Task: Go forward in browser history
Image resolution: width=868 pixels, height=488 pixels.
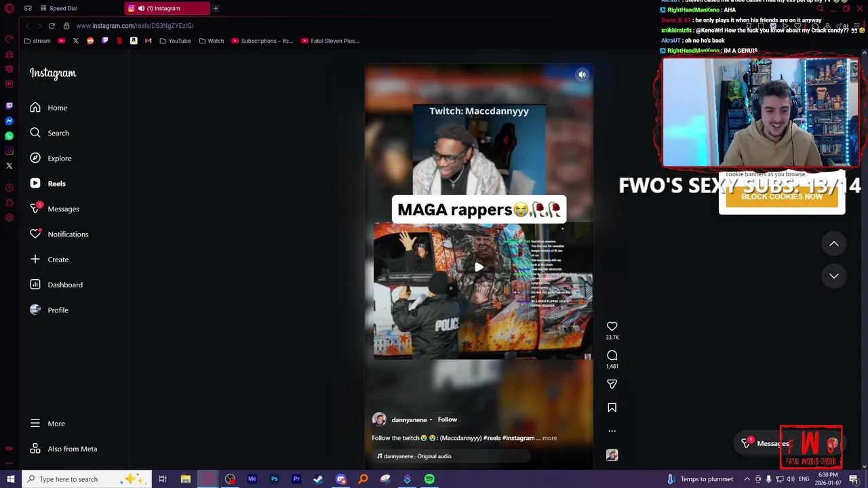Action: click(x=39, y=26)
